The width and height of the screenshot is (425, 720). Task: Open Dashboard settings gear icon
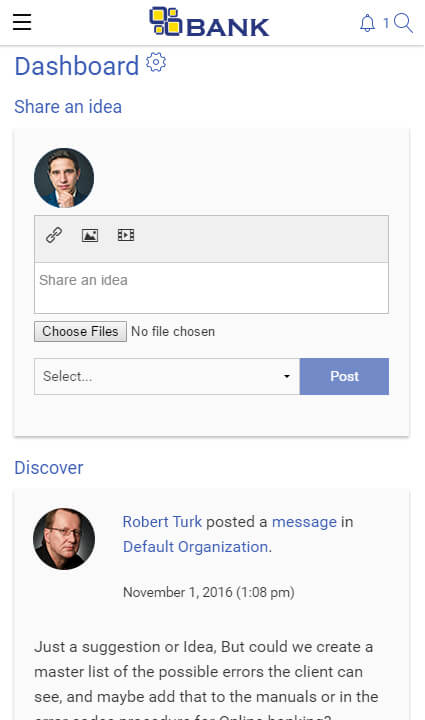tap(156, 62)
